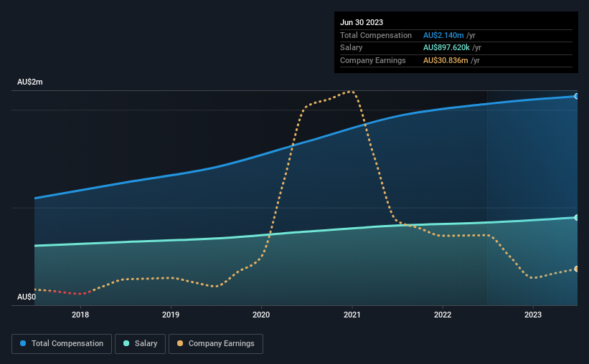Click the Salary line endpoint marker
Screen dimensions: 589x364
click(577, 218)
